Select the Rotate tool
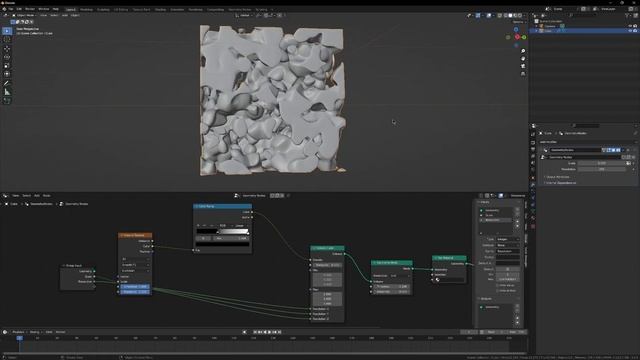The height and width of the screenshot is (360, 640). pos(7,57)
